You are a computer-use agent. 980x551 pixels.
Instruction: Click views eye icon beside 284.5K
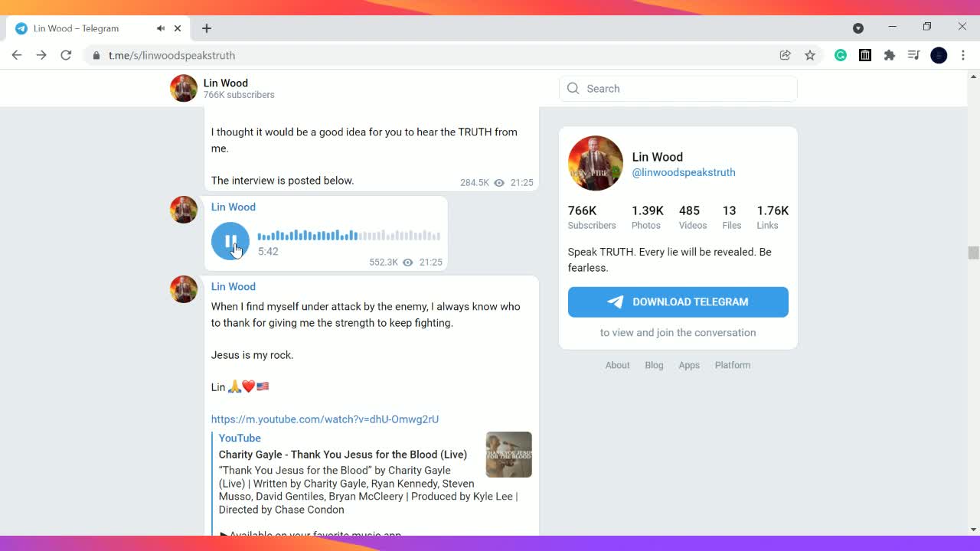point(499,183)
